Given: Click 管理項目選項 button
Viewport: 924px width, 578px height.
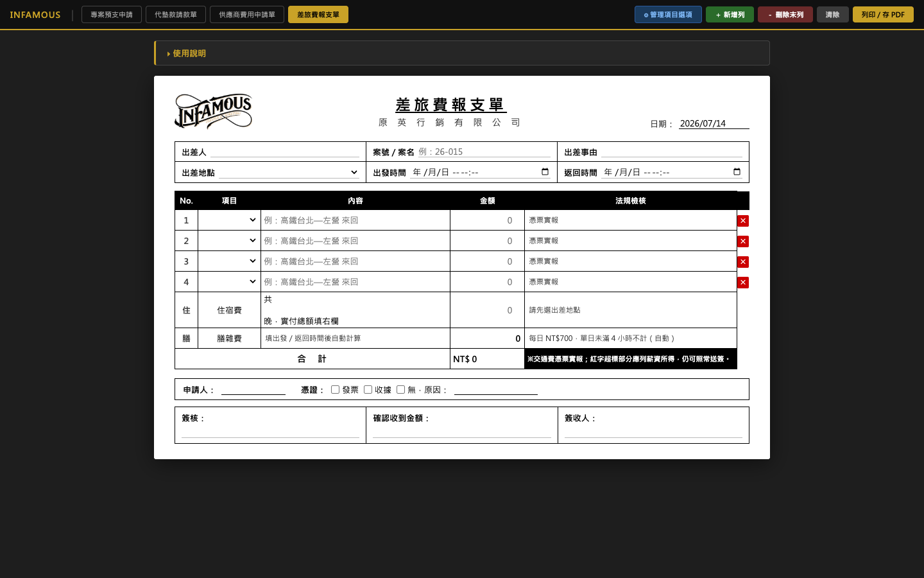Looking at the screenshot, I should click(668, 15).
